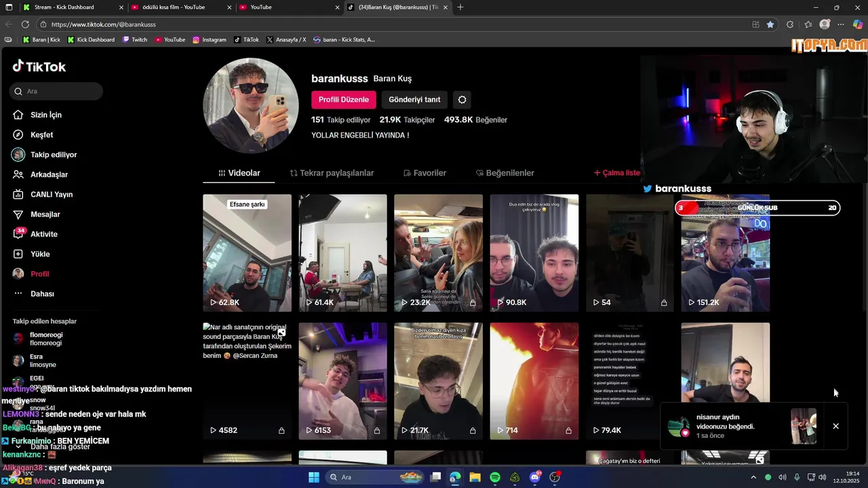Click the Gönderiyi tanıt button
The height and width of the screenshot is (488, 868).
414,100
